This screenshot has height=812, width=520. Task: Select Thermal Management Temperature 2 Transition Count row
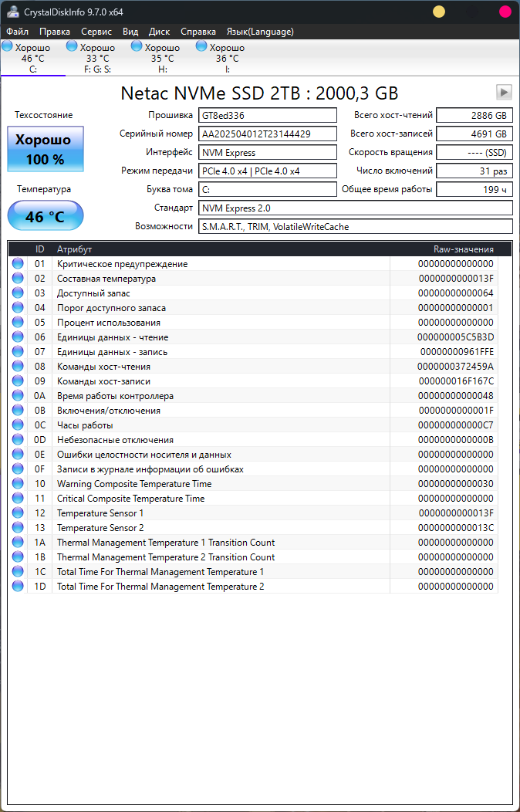252,557
